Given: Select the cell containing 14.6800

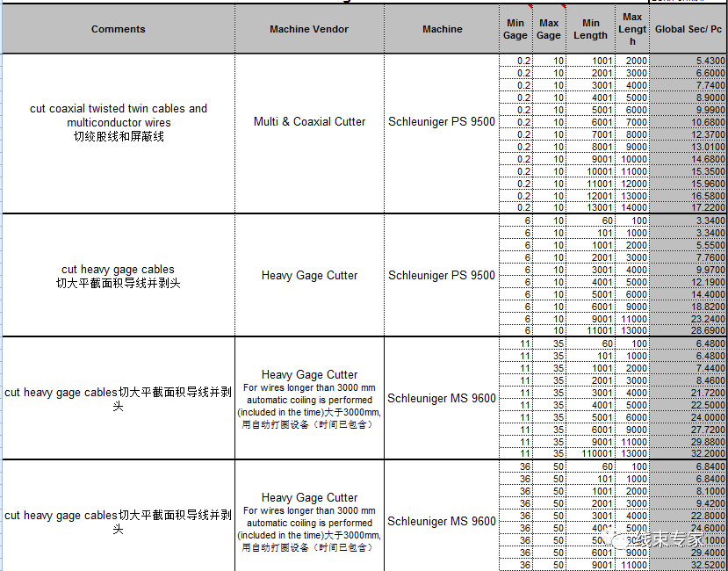Looking at the screenshot, I should click(x=688, y=159).
